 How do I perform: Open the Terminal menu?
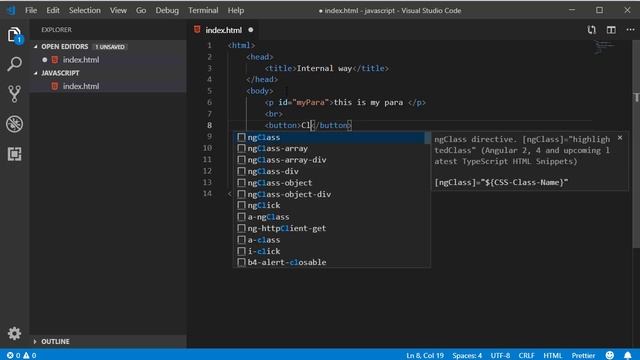[x=203, y=10]
